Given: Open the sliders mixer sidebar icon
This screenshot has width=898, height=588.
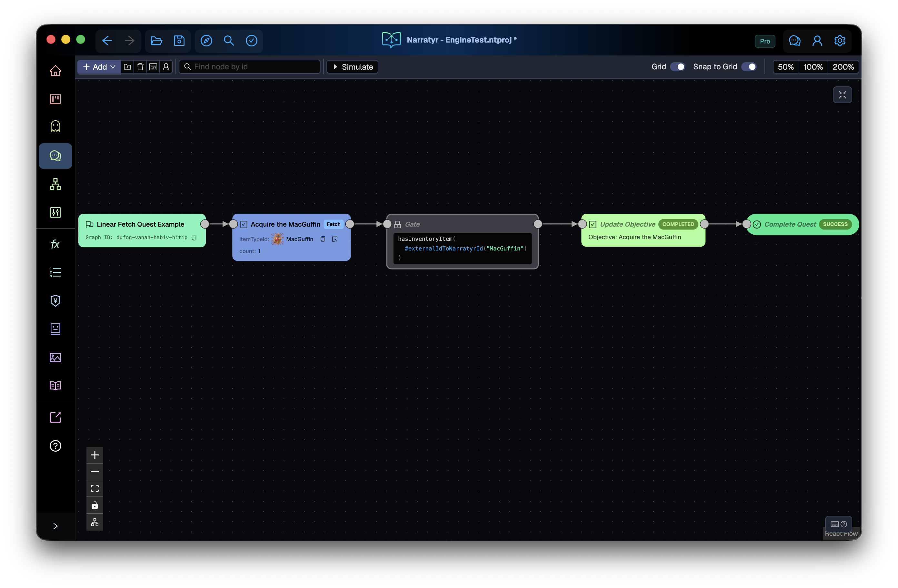Looking at the screenshot, I should (55, 212).
